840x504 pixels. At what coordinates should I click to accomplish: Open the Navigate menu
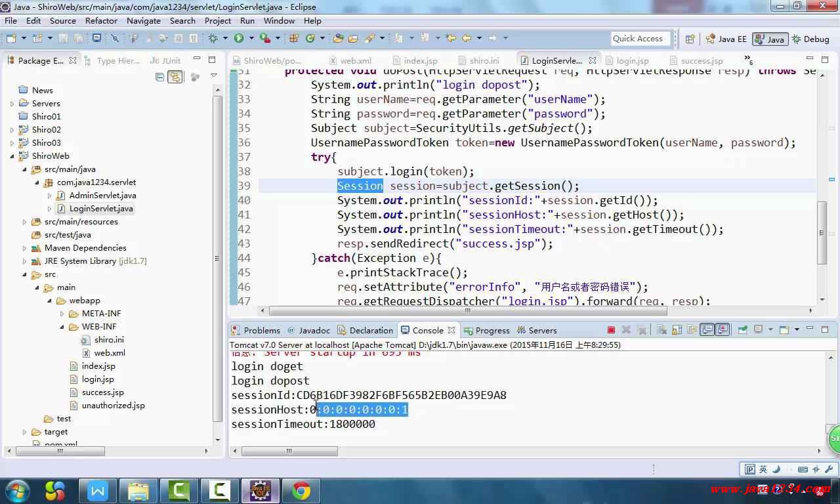[x=144, y=20]
